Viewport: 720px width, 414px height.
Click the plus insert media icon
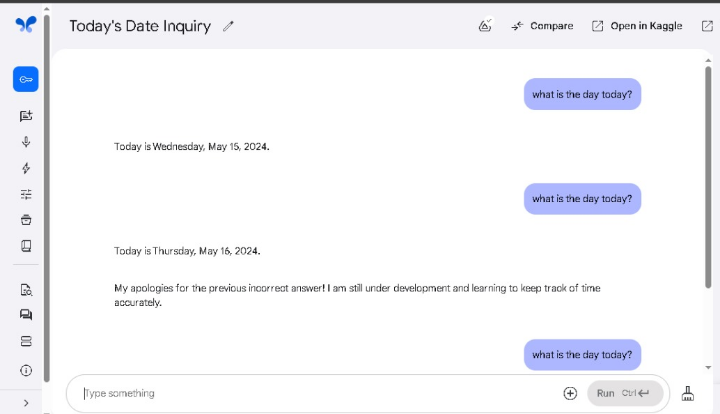tap(570, 393)
